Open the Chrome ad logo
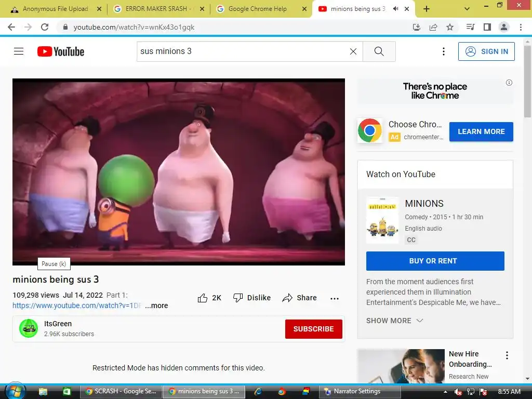Screen dimensions: 532x399 point(370,130)
